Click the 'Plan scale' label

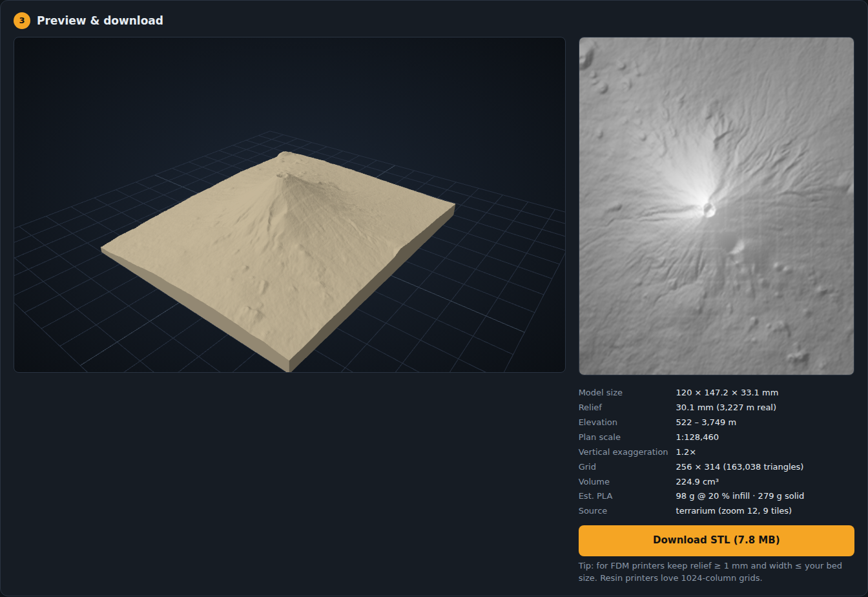click(599, 437)
